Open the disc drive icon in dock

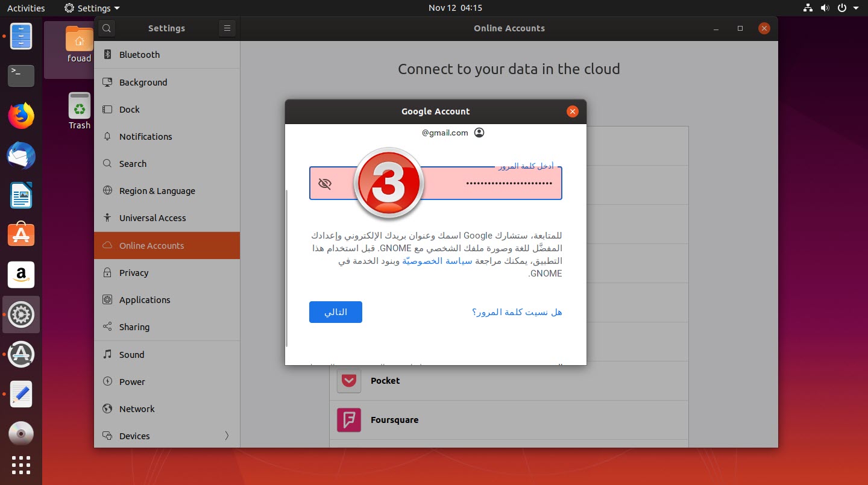21,434
